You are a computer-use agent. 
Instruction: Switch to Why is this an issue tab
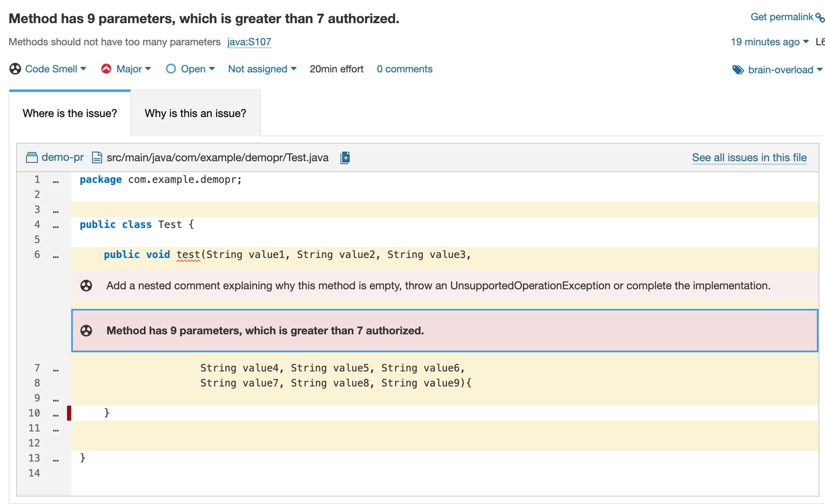[195, 113]
